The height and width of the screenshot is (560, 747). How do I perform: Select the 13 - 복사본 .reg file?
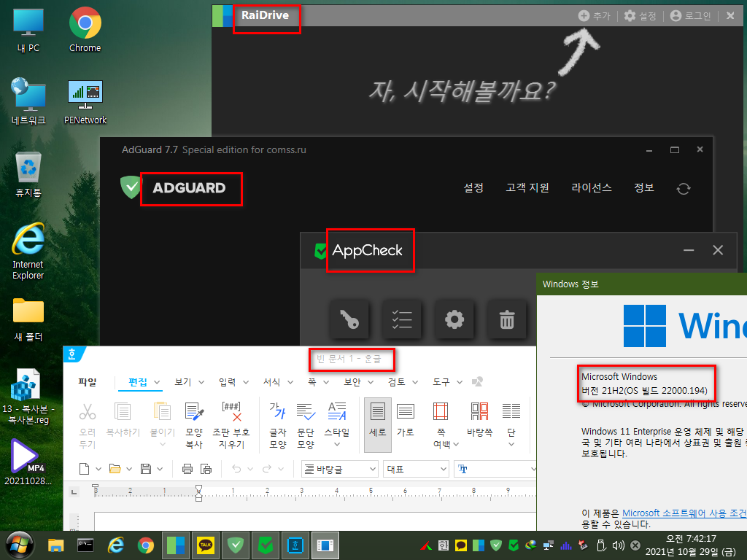click(28, 397)
